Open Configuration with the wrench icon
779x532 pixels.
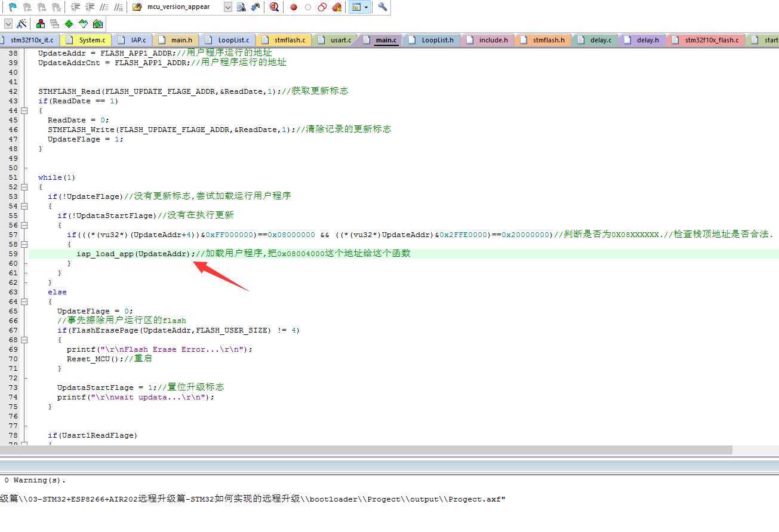383,7
